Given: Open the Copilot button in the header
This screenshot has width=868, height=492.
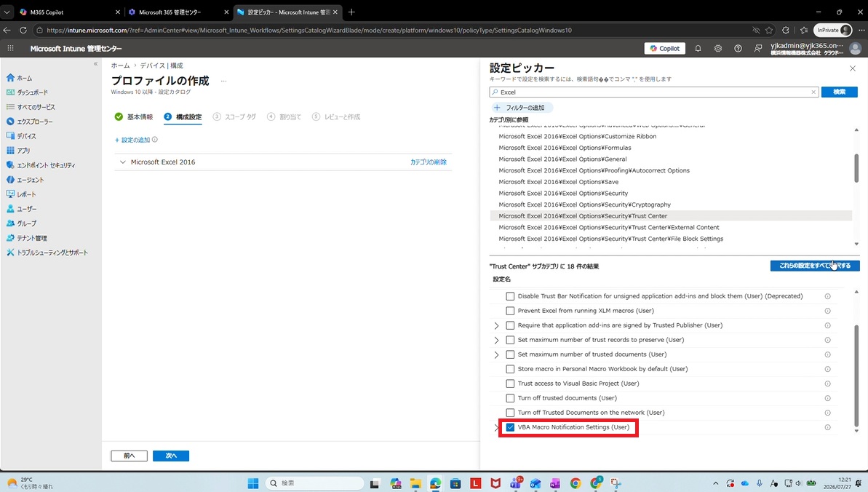Looking at the screenshot, I should coord(664,48).
